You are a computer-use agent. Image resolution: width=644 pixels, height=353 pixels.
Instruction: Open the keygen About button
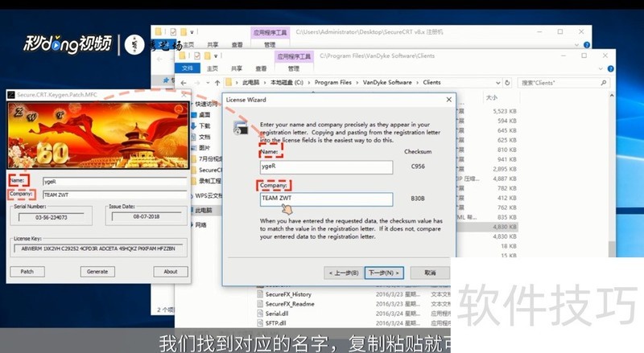170,272
